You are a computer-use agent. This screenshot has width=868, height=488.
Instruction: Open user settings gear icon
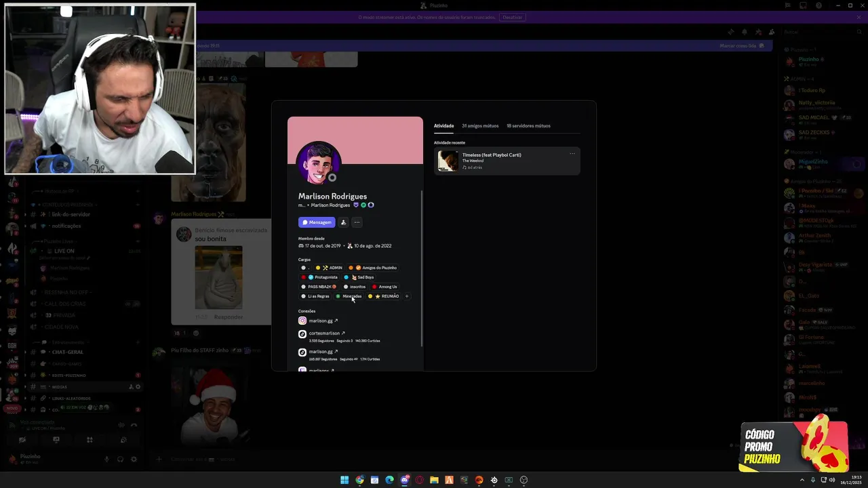tap(134, 459)
